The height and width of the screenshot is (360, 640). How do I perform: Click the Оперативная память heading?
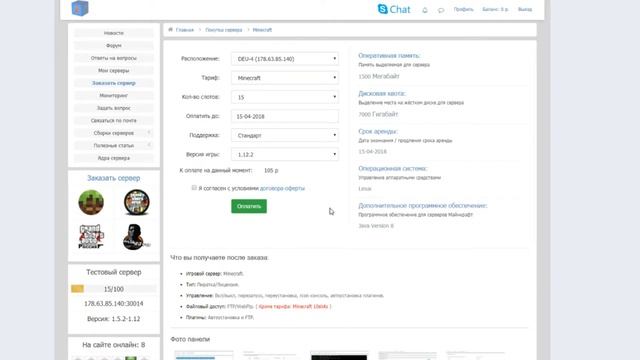pos(389,56)
